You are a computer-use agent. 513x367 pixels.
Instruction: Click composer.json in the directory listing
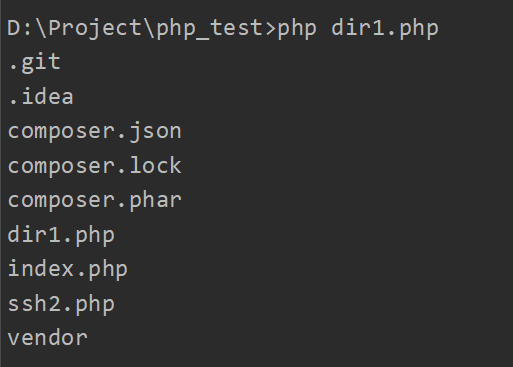pos(95,132)
